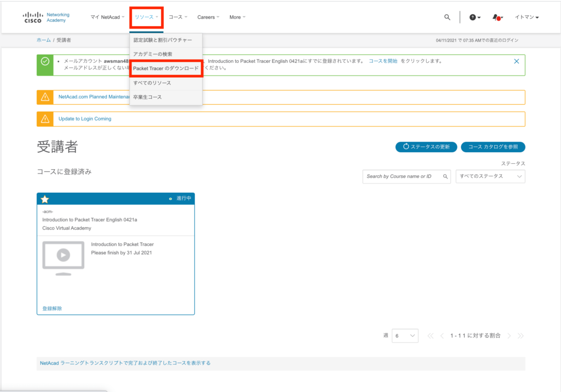This screenshot has height=392, width=561.
Task: Select 卒業生コース menu item
Action: pyautogui.click(x=166, y=97)
